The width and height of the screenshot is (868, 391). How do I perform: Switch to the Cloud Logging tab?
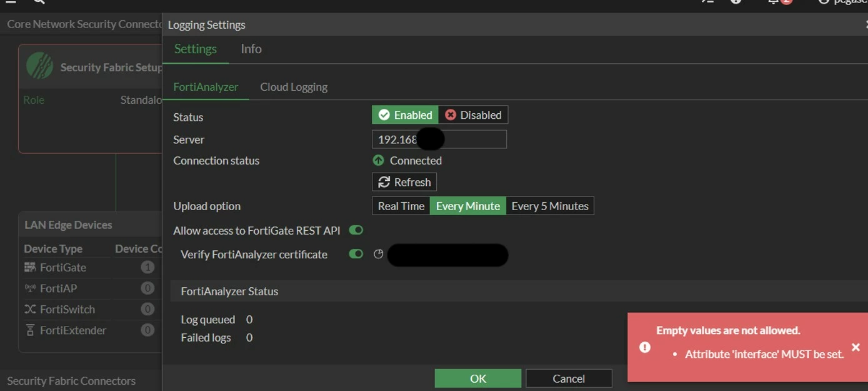coord(294,87)
